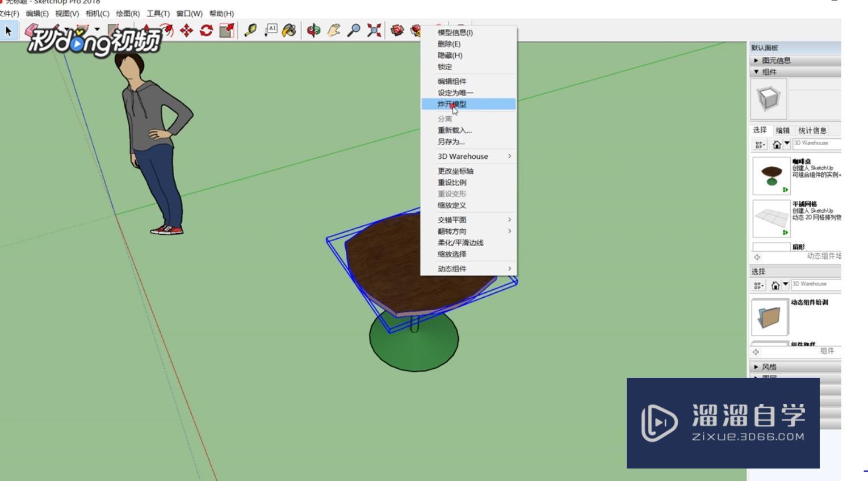
Task: Click back arrow beside lower 组件 caption
Action: tap(756, 352)
